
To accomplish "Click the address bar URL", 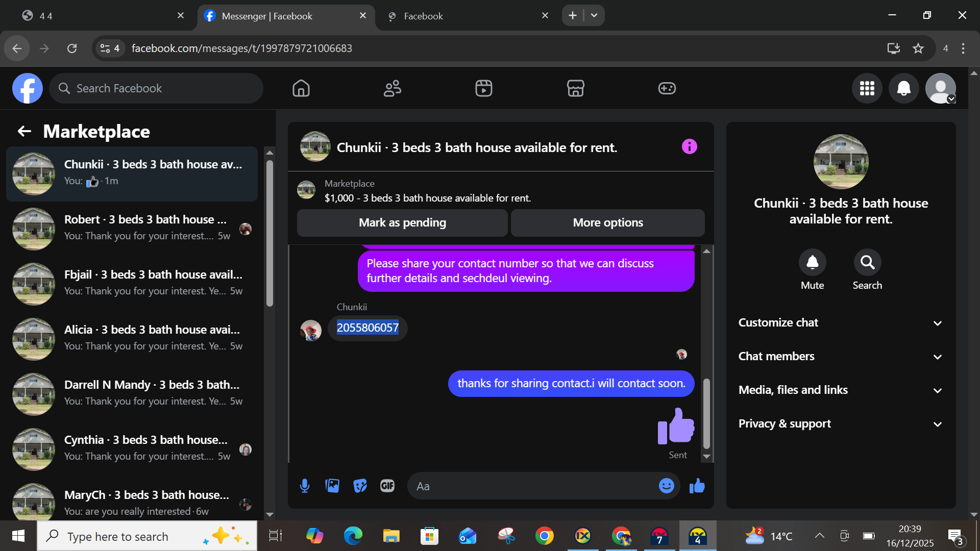I will [x=242, y=48].
